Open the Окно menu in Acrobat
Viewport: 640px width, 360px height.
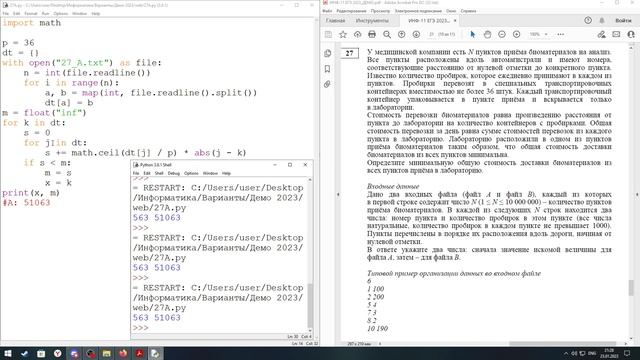click(x=451, y=11)
